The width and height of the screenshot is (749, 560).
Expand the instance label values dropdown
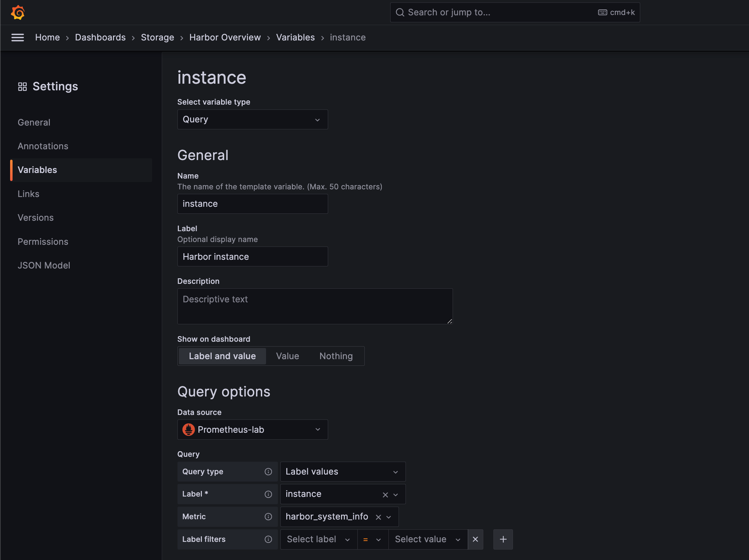(398, 494)
